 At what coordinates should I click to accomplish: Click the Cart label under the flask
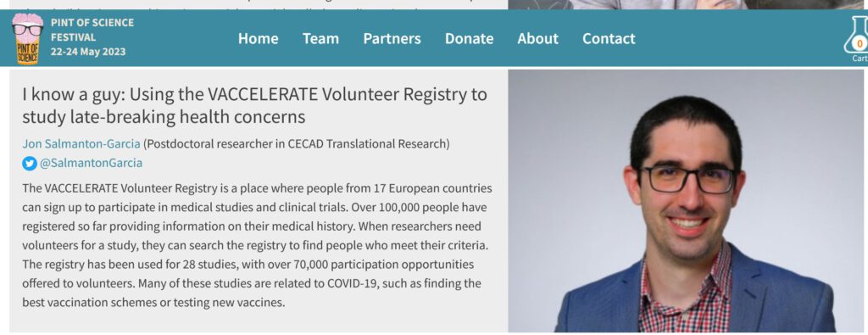(860, 59)
